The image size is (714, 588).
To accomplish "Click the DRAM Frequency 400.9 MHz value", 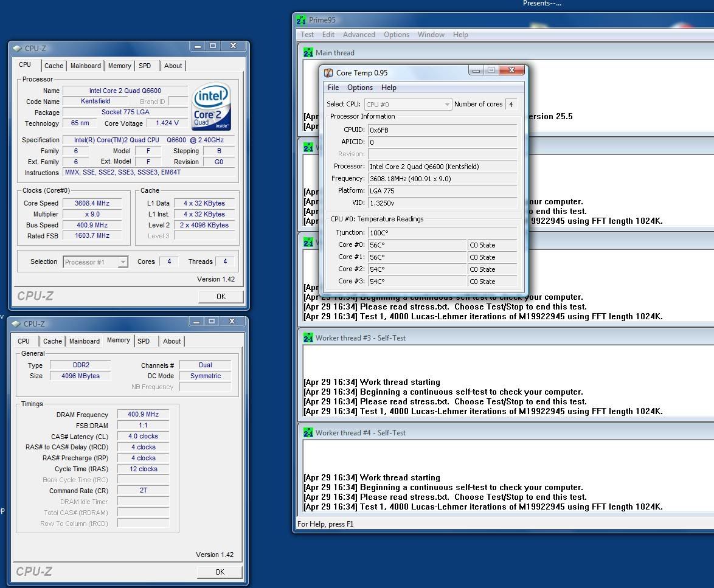I will click(x=143, y=414).
